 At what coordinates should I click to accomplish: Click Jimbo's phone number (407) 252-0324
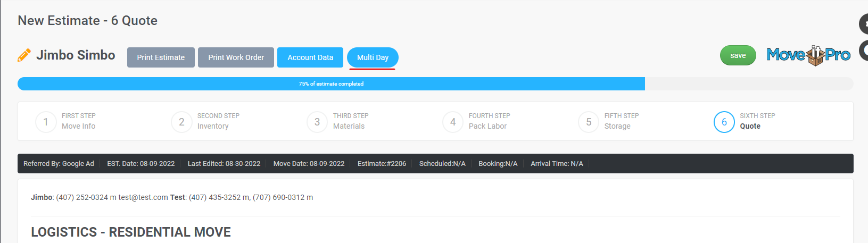pos(82,197)
